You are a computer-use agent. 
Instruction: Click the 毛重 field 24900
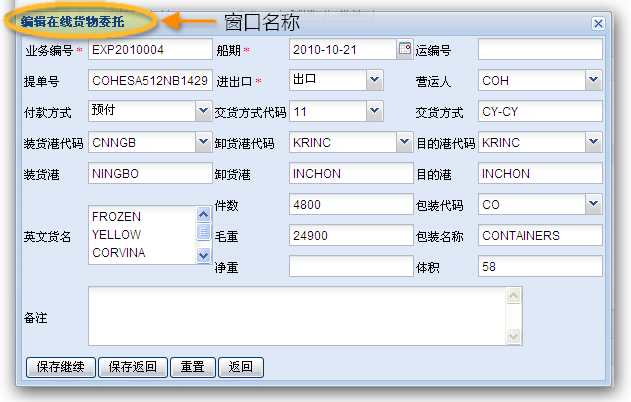click(x=351, y=235)
